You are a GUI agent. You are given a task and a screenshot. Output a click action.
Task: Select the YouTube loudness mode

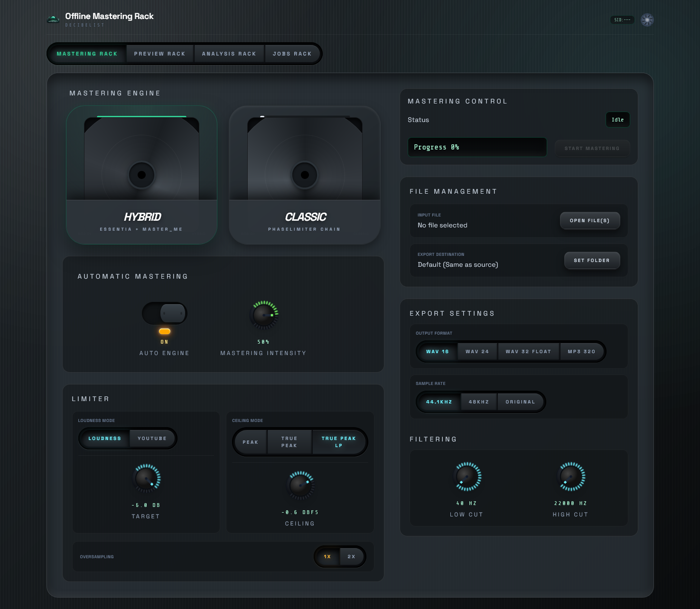152,438
